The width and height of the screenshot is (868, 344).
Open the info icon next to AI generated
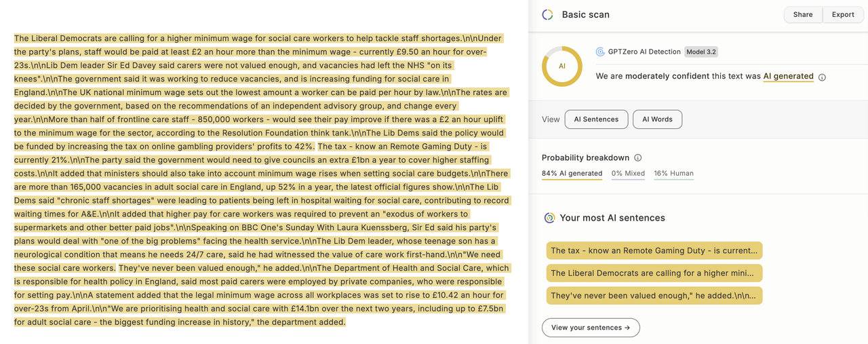click(x=822, y=77)
